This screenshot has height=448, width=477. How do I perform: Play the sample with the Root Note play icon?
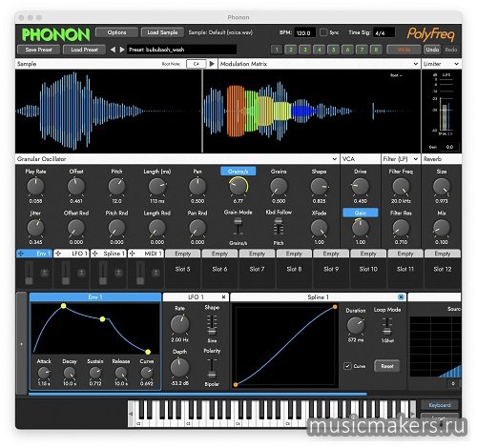coord(212,64)
